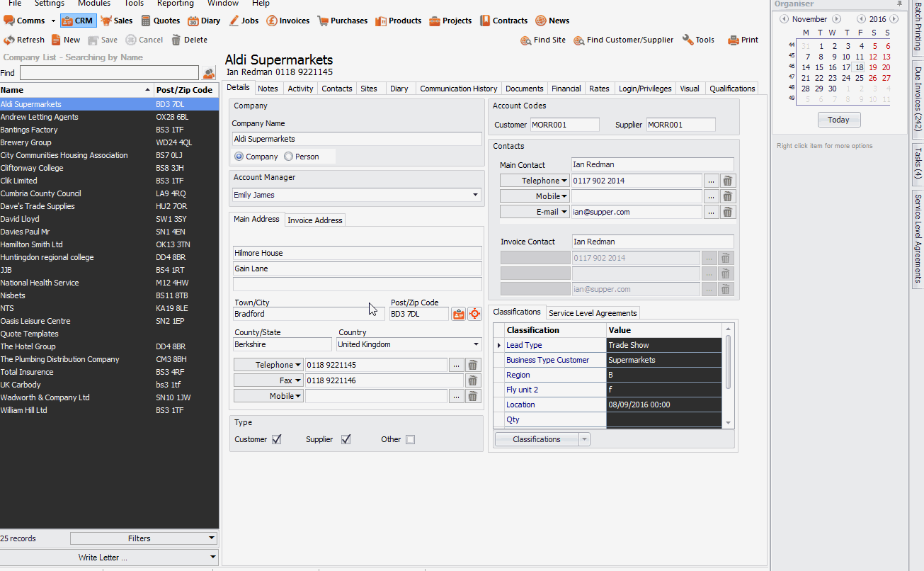The height and width of the screenshot is (571, 924).
Task: Enable the Other checkbox under Type
Action: tap(410, 439)
